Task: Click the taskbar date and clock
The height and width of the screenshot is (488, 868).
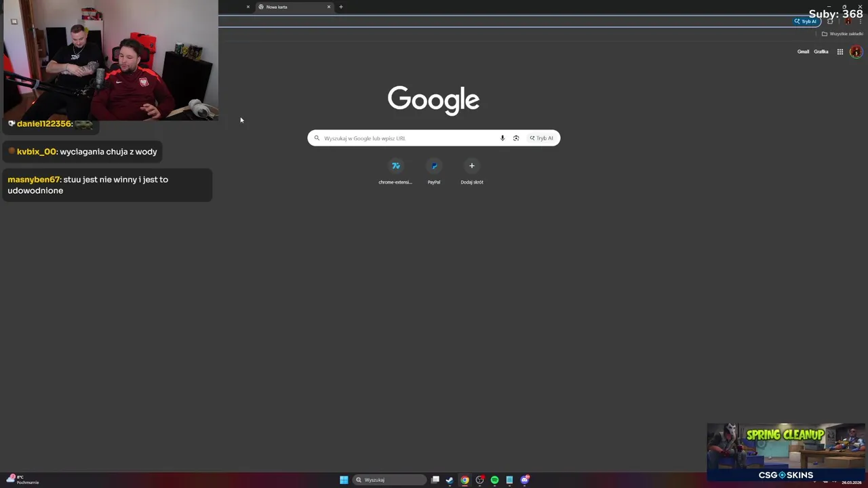Action: pos(852,482)
